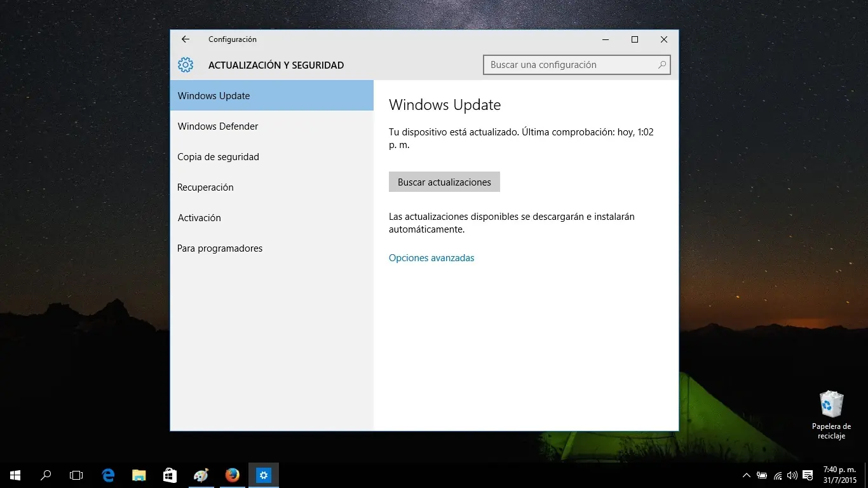Click the magnifier icon in the search box

(662, 65)
